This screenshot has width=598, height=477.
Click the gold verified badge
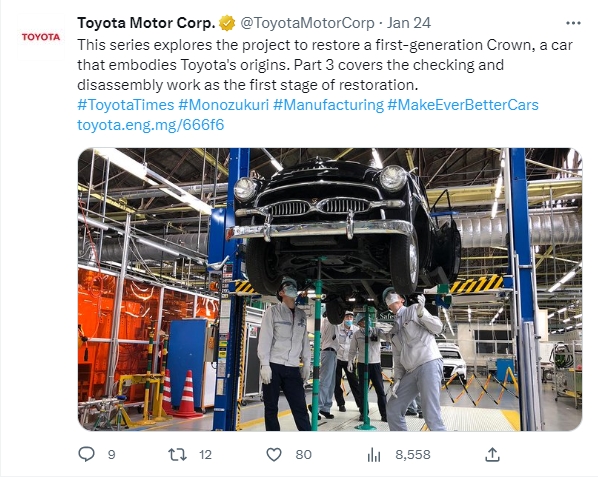pos(228,23)
